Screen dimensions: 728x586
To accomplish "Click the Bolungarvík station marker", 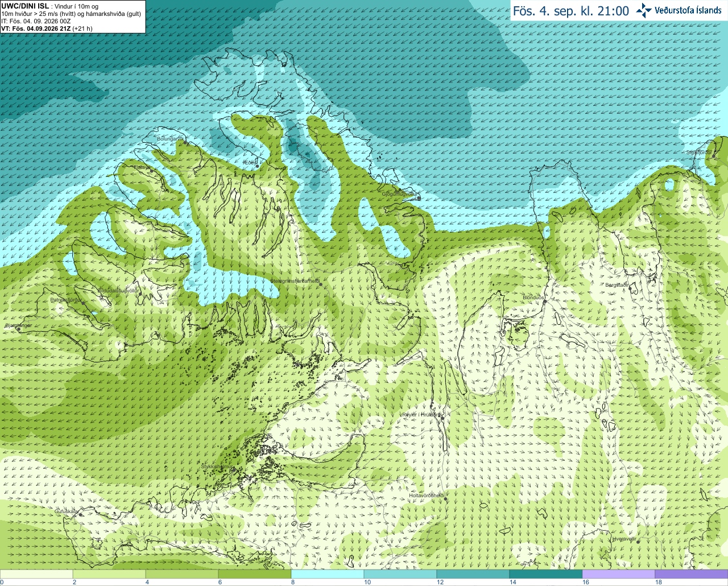I will click(x=185, y=143).
